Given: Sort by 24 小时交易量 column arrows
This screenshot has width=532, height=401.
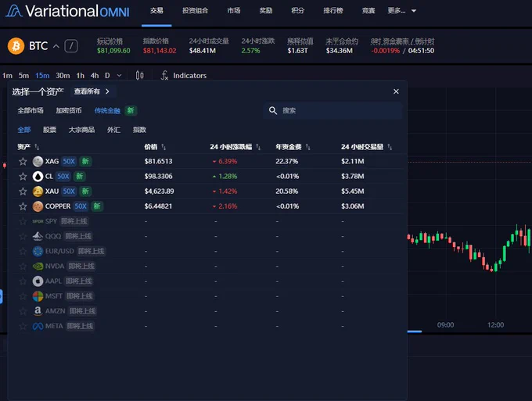Looking at the screenshot, I should [x=390, y=147].
